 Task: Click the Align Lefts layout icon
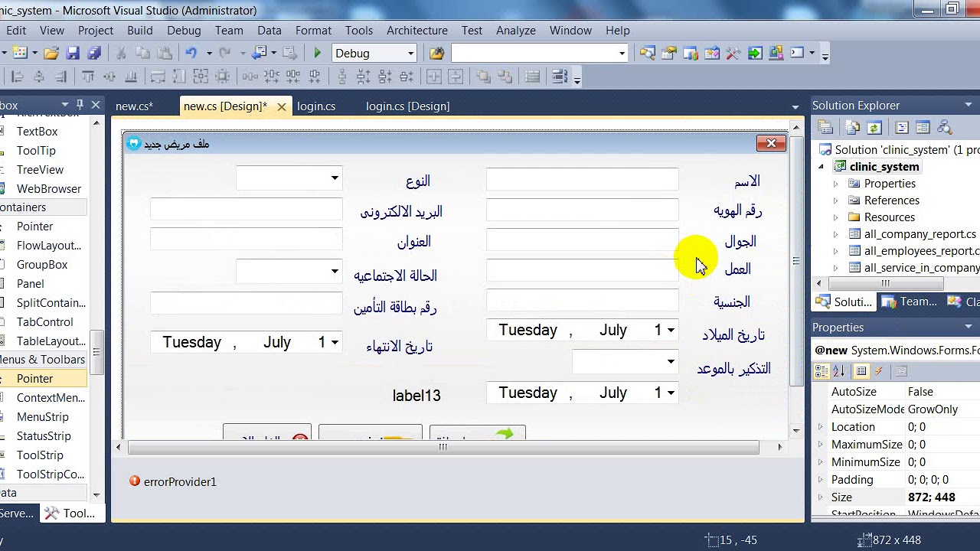(18, 77)
